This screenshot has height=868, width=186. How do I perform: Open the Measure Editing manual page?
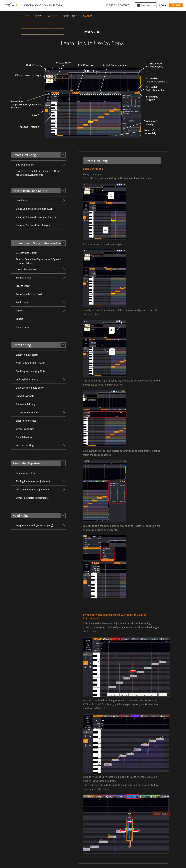38,445
